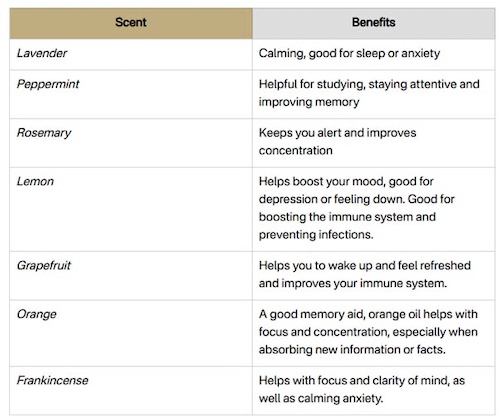500x416 pixels.
Task: Click the 'Helps boost your mood' benefit text
Action: [322, 181]
